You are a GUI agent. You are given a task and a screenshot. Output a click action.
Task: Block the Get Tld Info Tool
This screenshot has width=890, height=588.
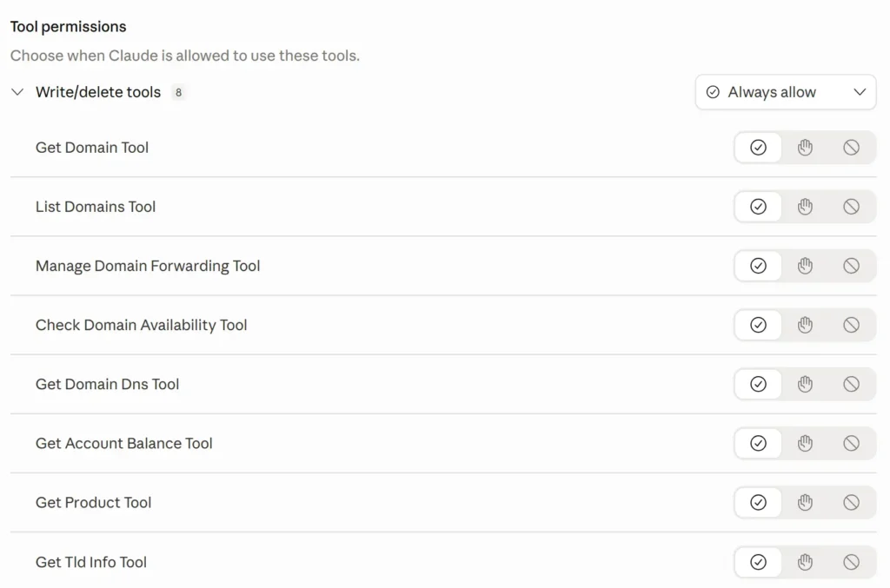(852, 562)
